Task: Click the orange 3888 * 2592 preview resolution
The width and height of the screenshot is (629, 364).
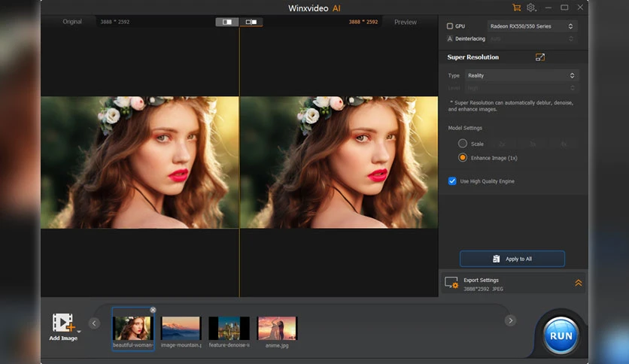Action: pyautogui.click(x=363, y=22)
